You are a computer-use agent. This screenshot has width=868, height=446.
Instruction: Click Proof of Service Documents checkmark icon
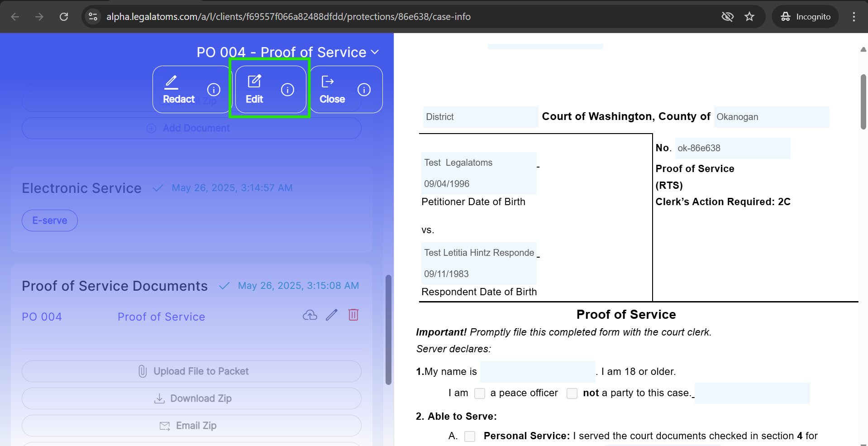click(224, 286)
